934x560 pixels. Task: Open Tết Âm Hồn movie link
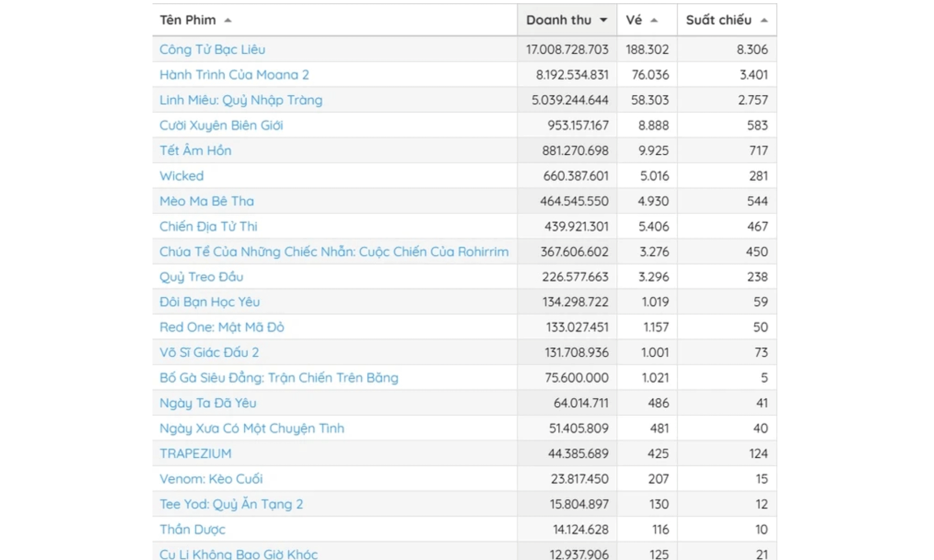[195, 151]
